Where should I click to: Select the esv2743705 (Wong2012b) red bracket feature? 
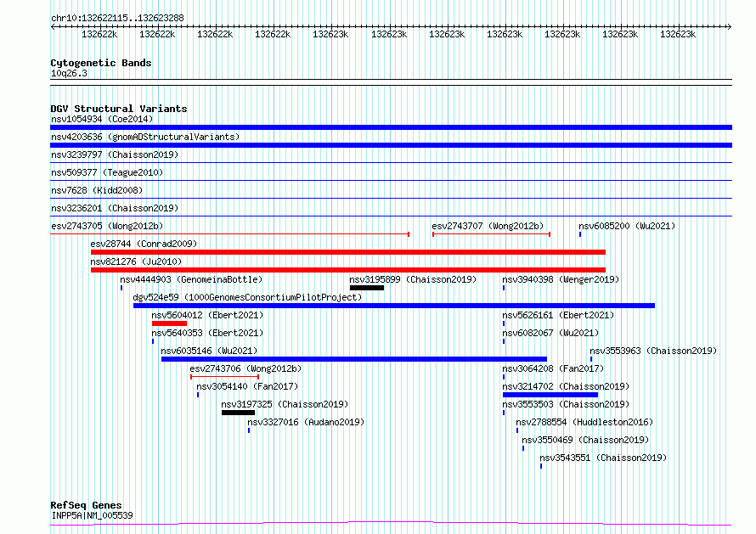(230, 234)
